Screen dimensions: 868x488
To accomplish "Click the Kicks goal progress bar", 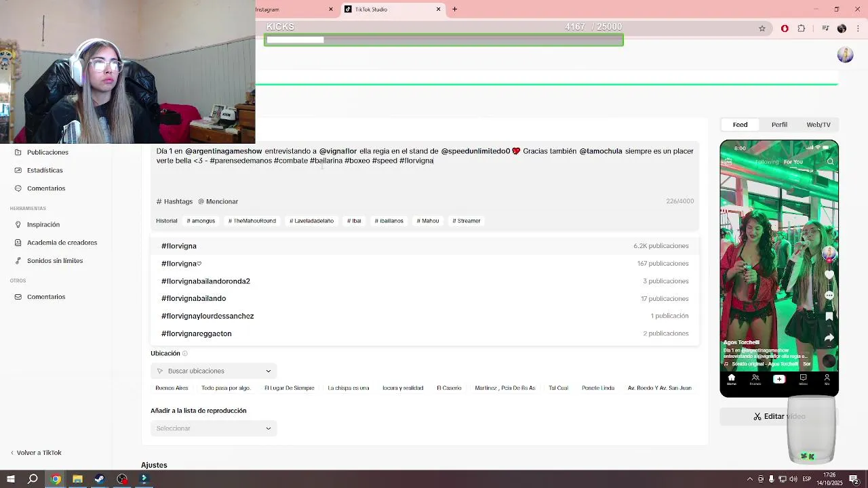I will (443, 40).
